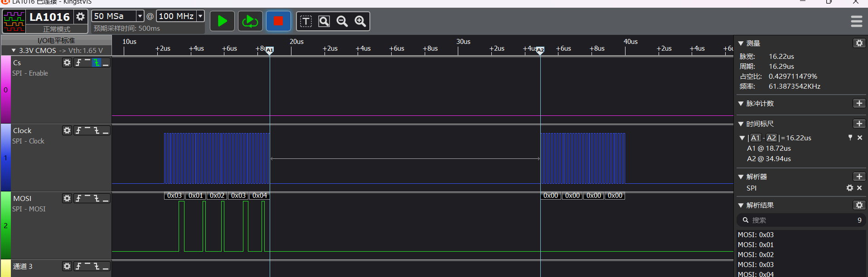Collapse the 解析结果 decode results section
Screen dimensions: 868x277
(741, 205)
